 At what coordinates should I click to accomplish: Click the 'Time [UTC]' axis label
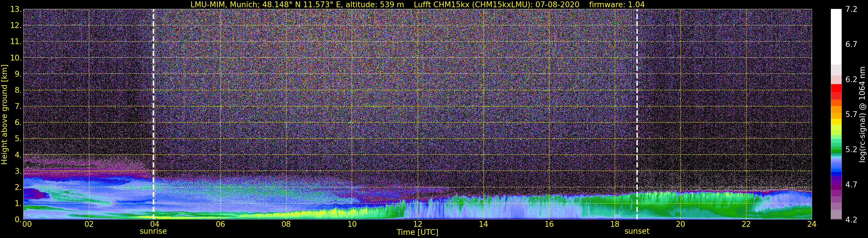point(417,232)
